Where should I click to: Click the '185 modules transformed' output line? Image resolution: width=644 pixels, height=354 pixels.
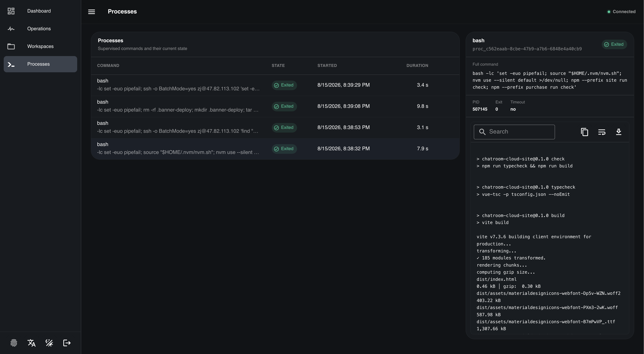[511, 258]
